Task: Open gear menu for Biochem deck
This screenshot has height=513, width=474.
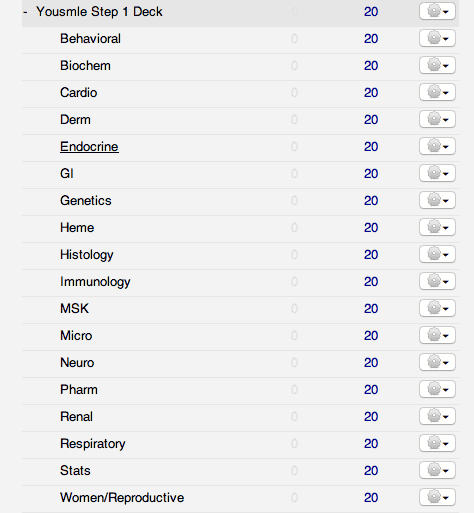Action: (437, 66)
